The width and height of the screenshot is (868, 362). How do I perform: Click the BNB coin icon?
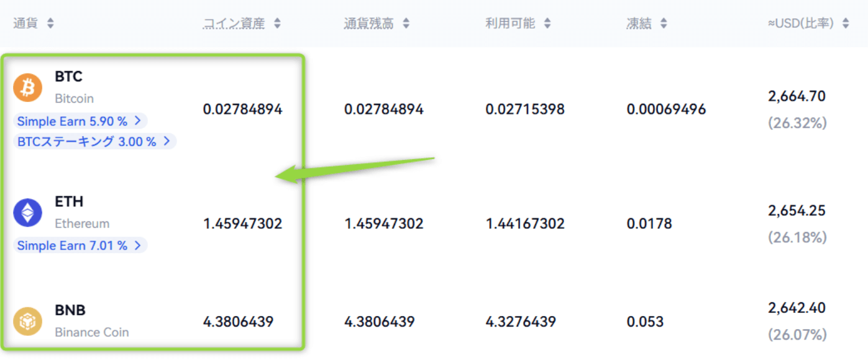coord(28,321)
